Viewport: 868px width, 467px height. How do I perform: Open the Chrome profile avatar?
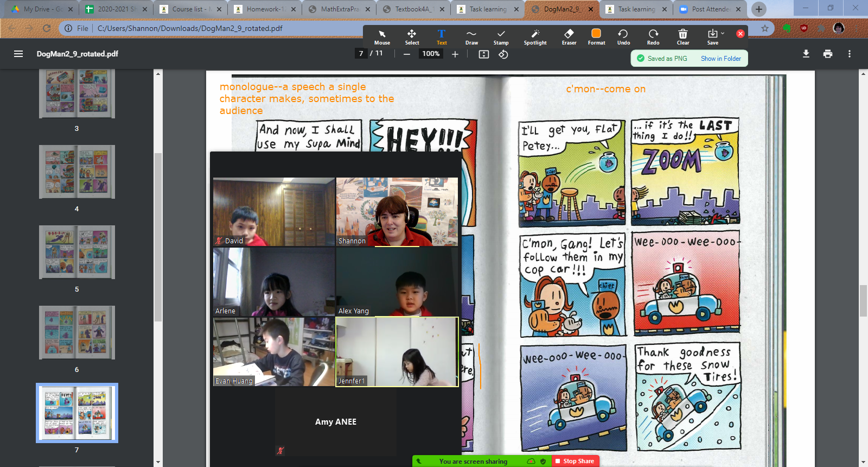(839, 28)
